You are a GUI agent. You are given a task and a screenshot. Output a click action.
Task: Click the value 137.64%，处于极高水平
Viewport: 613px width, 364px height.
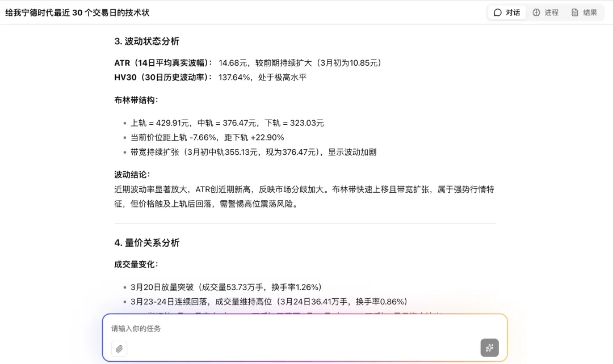pos(262,77)
